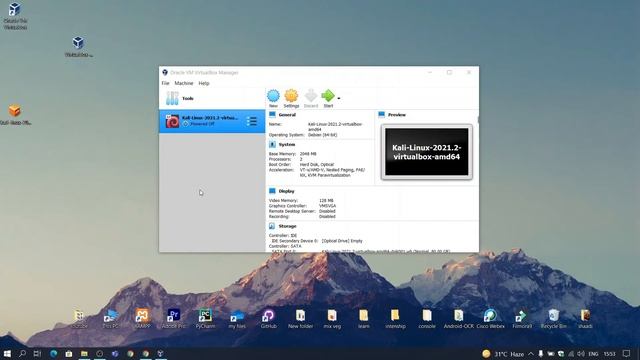Open the Kali VM list menu icon
The height and width of the screenshot is (360, 640).
[x=252, y=121]
